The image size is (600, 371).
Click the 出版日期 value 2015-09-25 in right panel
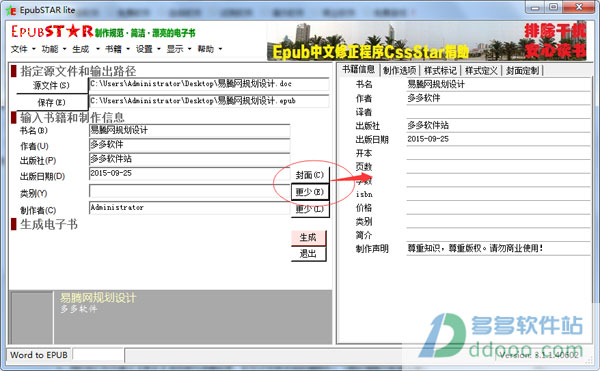(x=498, y=139)
